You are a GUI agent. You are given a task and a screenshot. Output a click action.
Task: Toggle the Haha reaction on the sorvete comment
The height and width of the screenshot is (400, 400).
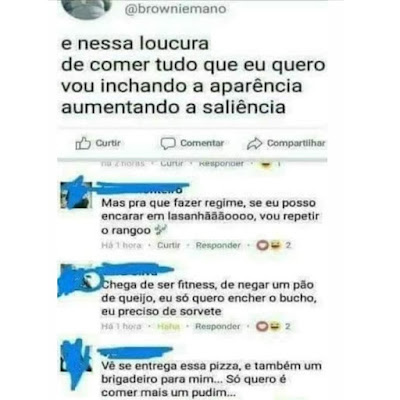(168, 326)
